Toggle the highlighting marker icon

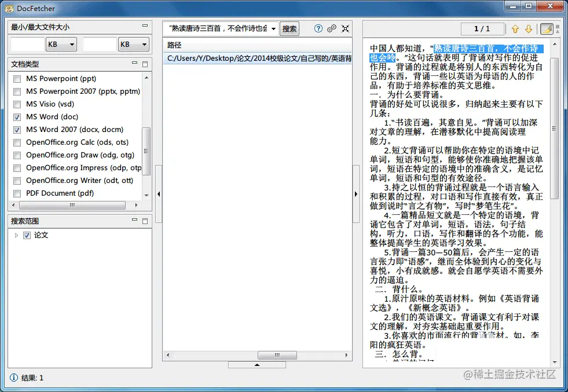point(547,28)
